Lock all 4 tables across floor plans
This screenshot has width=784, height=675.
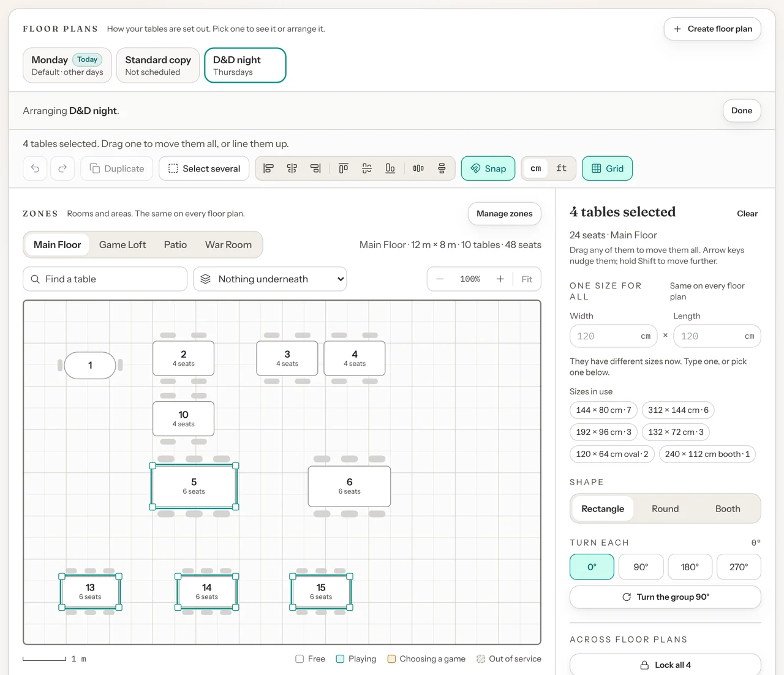(665, 665)
